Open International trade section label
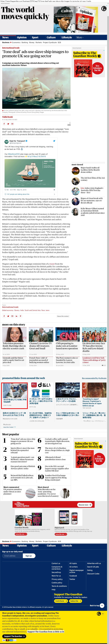This screenshot has width=109, height=644. click(11, 48)
